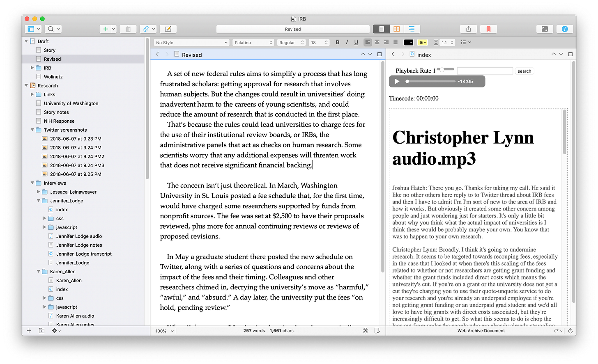Click the reload icon in index footer

(570, 331)
